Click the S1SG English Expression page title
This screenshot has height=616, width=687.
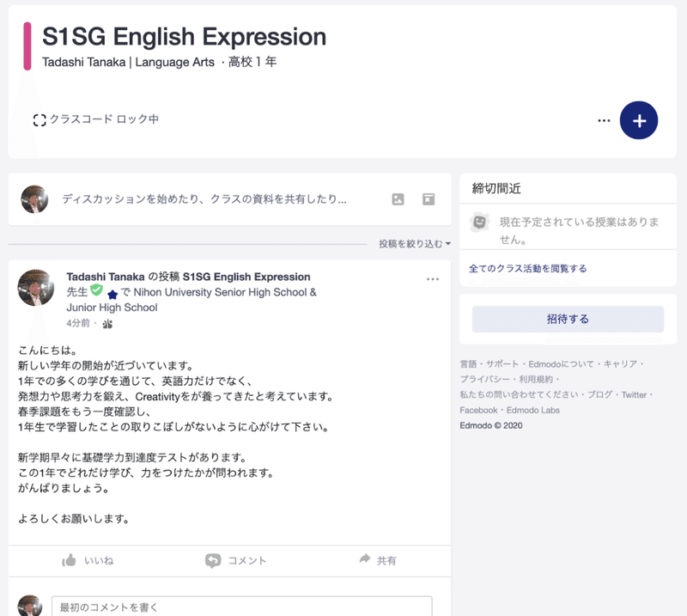(184, 36)
